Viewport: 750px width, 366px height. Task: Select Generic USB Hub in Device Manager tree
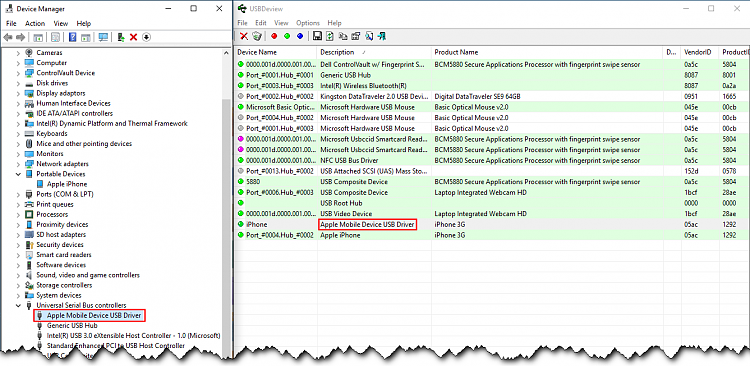[71, 325]
